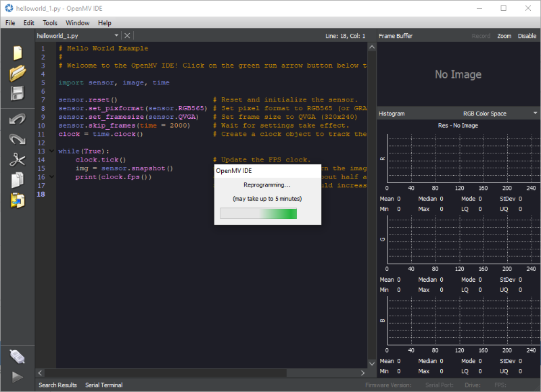This screenshot has width=541, height=392.
Task: Click the print(clock.fps()) code line
Action: coord(114,177)
